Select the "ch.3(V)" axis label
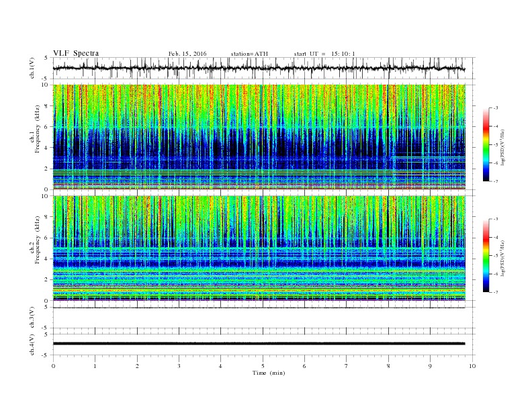 click(x=32, y=318)
